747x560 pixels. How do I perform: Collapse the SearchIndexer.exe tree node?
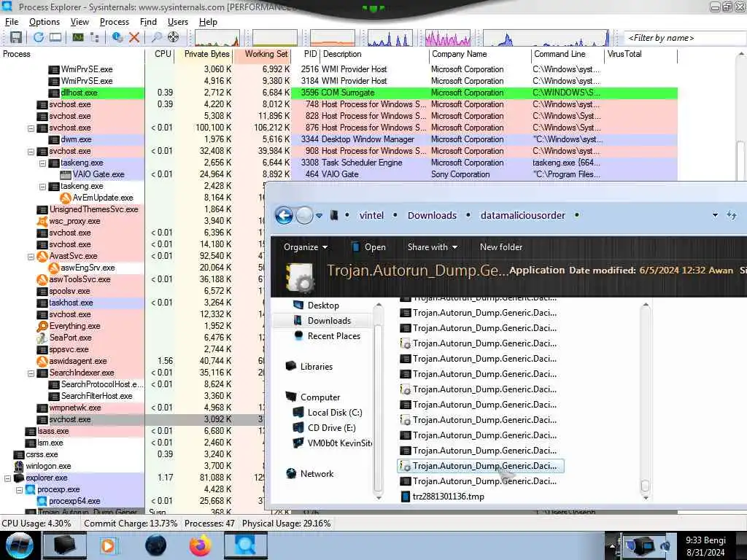(x=31, y=373)
